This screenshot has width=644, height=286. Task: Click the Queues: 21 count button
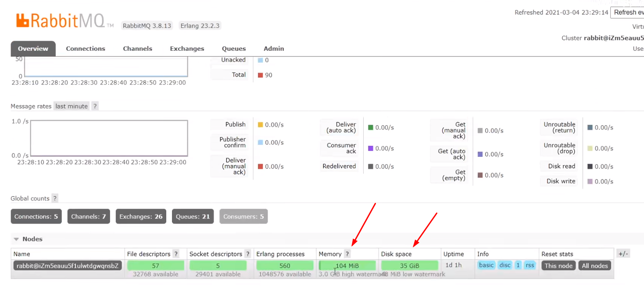click(x=193, y=216)
